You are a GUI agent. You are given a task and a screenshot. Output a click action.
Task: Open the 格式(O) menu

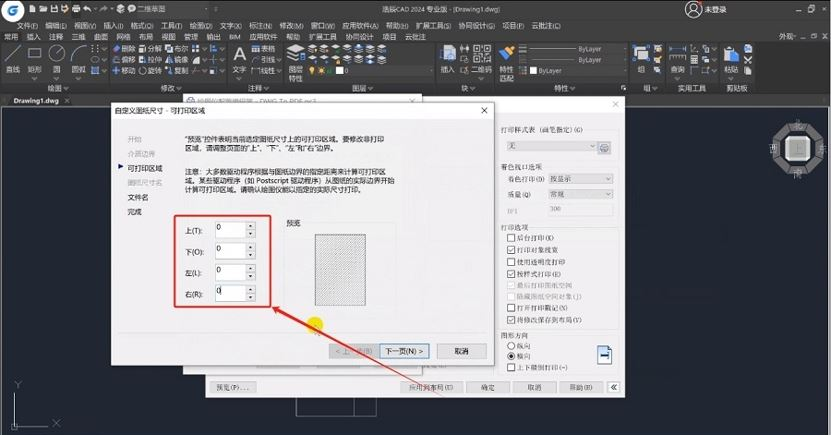coord(142,25)
